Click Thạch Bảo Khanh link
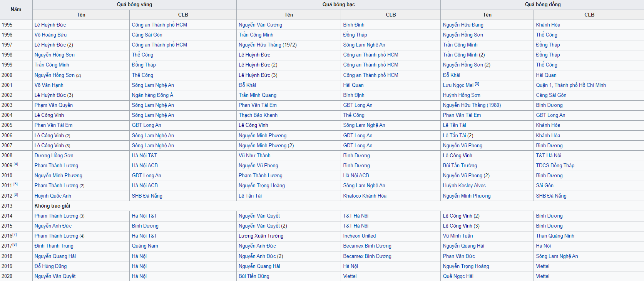The width and height of the screenshot is (644, 281). click(258, 115)
